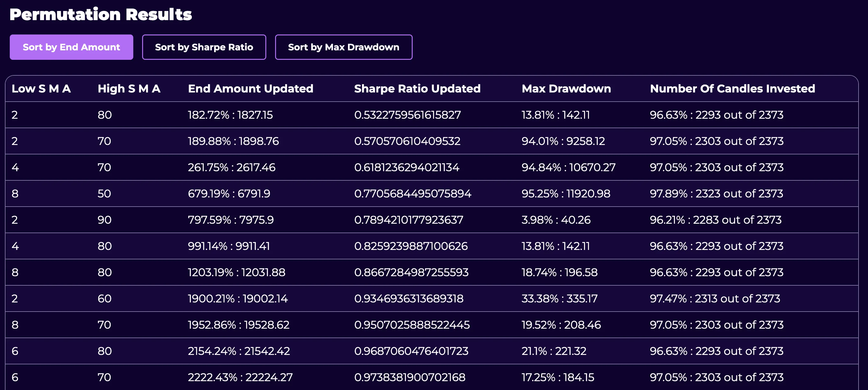Select Sharpe ratio 0.570570610409532
Screen dimensions: 868x390
click(407, 141)
